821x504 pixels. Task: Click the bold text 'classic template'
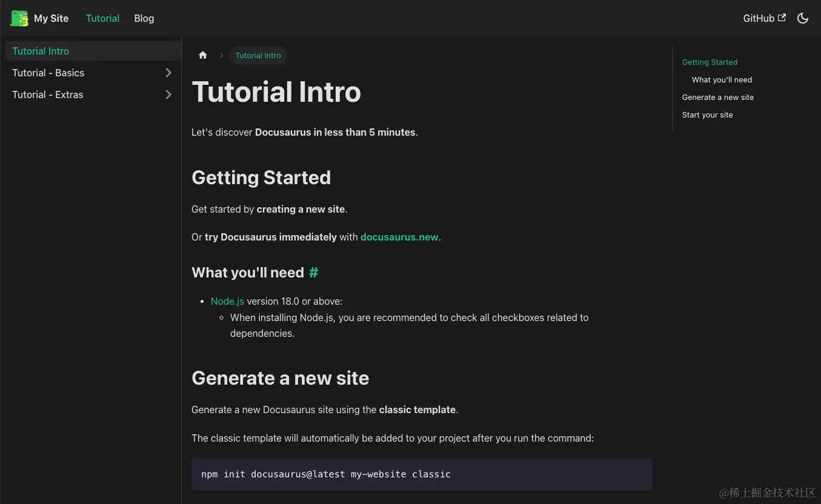pyautogui.click(x=417, y=409)
